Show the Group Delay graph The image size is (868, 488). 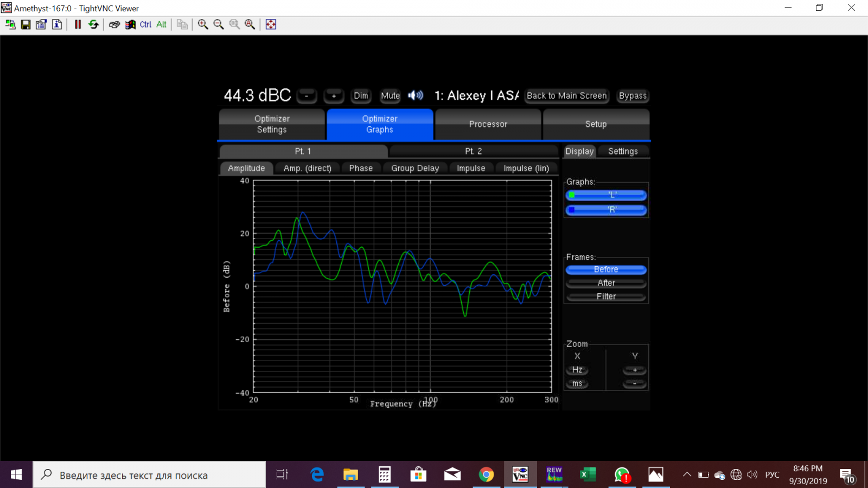(x=415, y=169)
